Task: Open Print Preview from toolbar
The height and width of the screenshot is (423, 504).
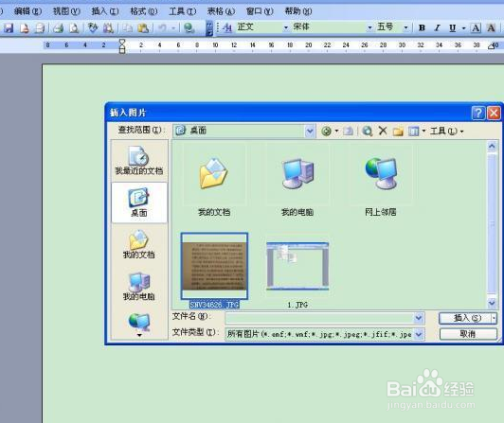Action: point(74,28)
